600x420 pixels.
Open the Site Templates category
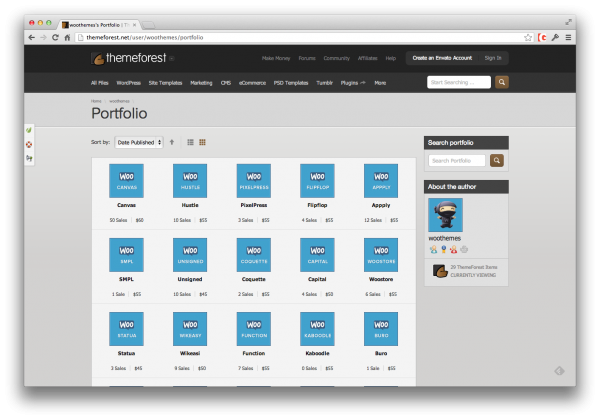[165, 83]
